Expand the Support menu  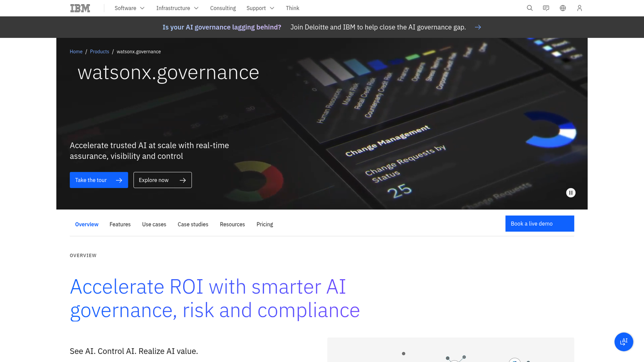[260, 8]
